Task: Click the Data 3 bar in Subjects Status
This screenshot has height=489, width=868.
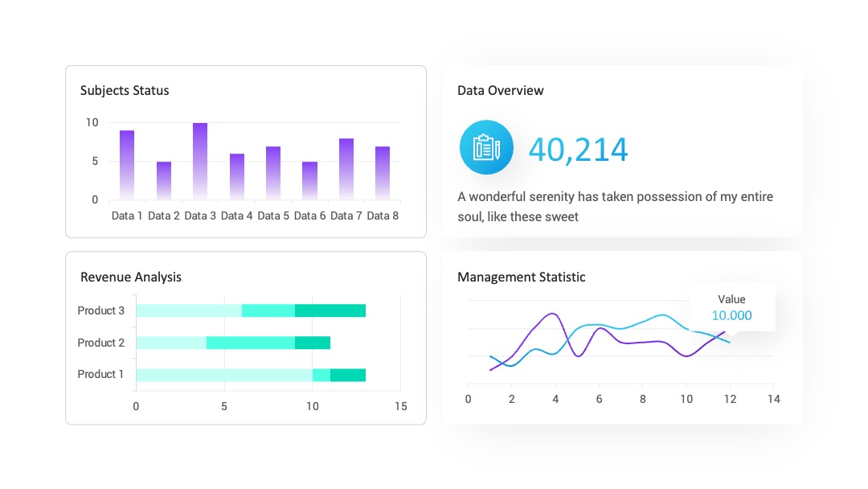Action: [x=200, y=161]
